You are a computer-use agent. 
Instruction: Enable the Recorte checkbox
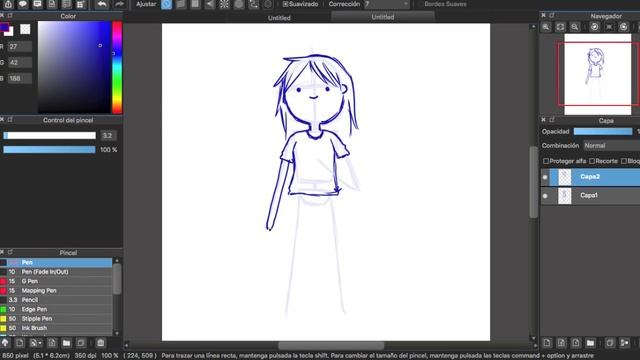click(592, 161)
